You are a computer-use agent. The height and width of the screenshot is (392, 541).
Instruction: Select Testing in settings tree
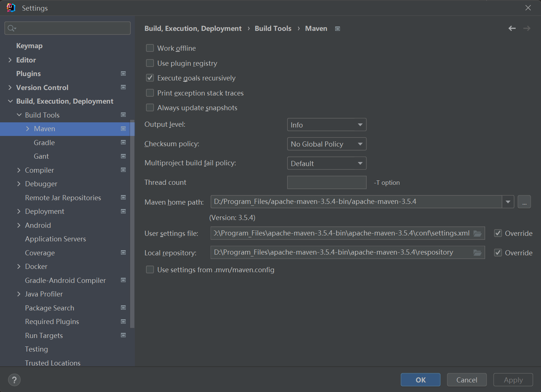[36, 349]
